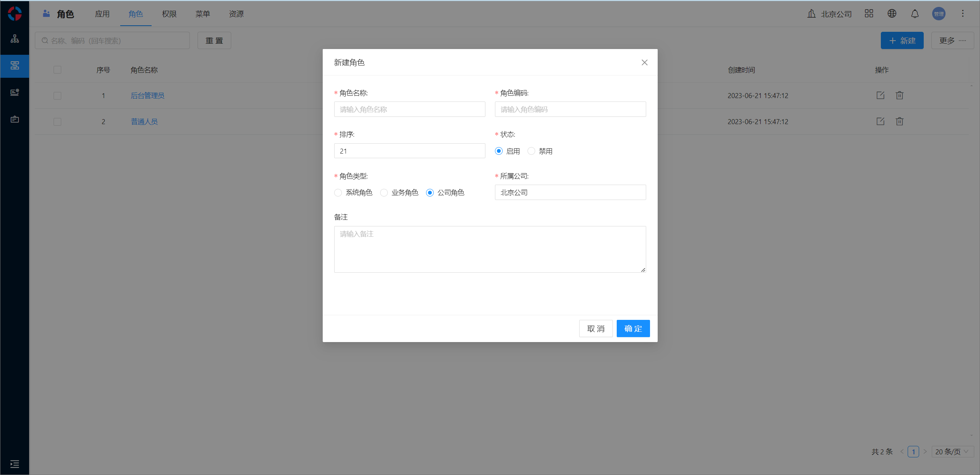The width and height of the screenshot is (980, 475).
Task: Open the app grid icon in header
Action: point(869,14)
